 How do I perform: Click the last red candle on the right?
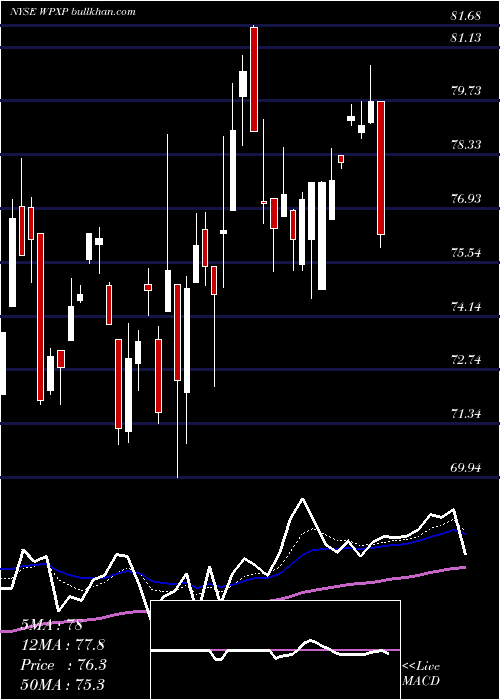[381, 168]
